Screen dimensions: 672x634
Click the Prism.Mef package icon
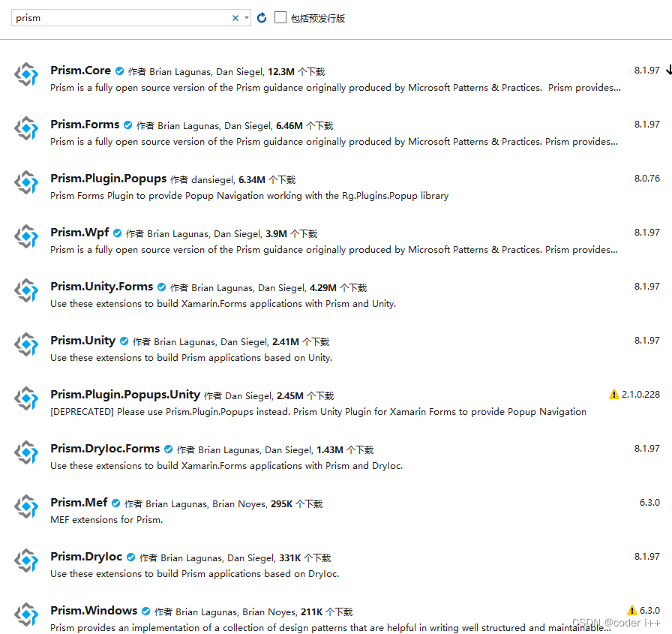click(26, 506)
